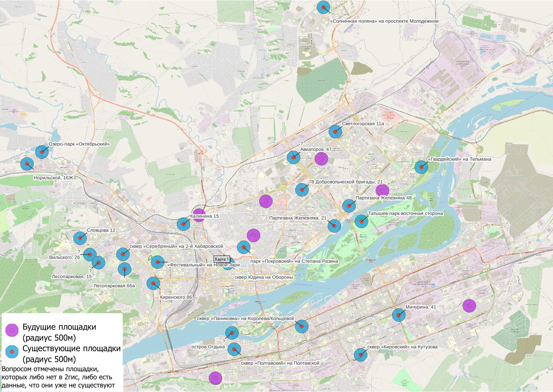Click the остров Отдыха blue marker
Viewport: 553px width, 392px height.
pyautogui.click(x=234, y=349)
